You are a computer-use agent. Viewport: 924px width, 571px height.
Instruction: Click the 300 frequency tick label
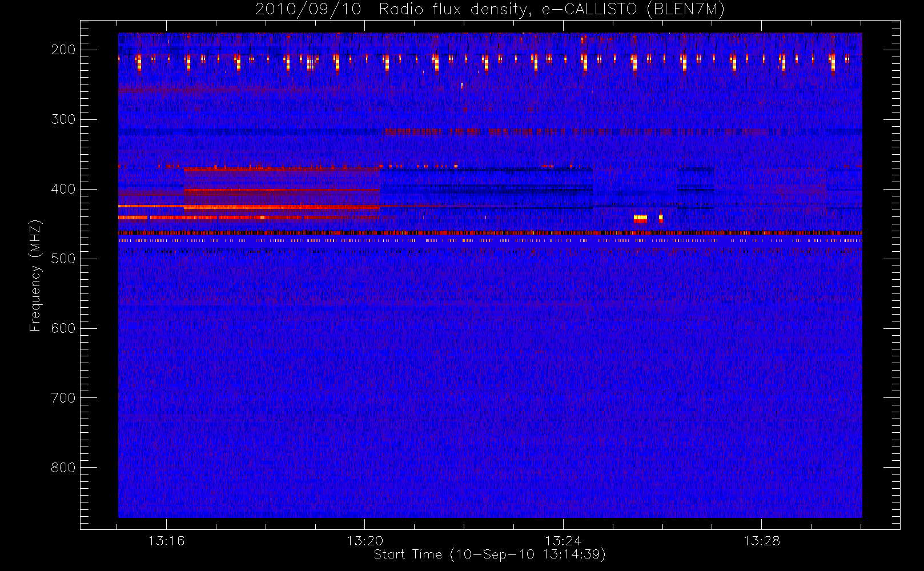[63, 119]
